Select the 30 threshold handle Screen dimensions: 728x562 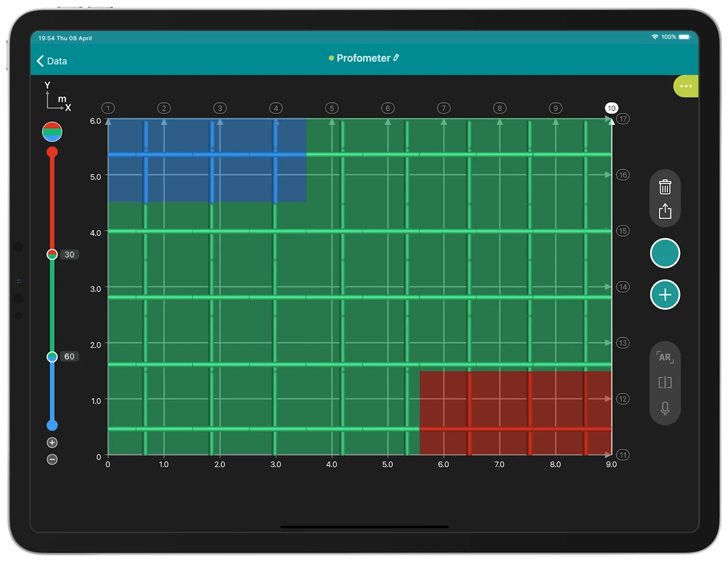click(52, 254)
